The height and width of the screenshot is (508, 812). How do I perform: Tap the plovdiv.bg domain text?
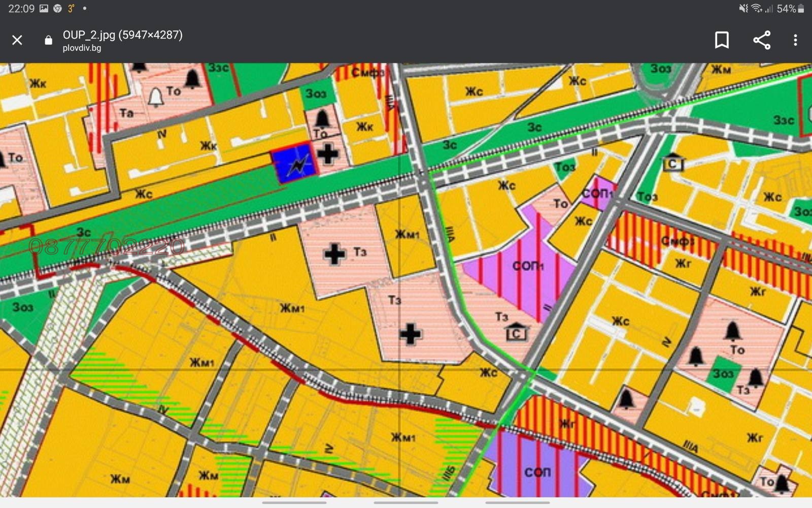coord(82,48)
